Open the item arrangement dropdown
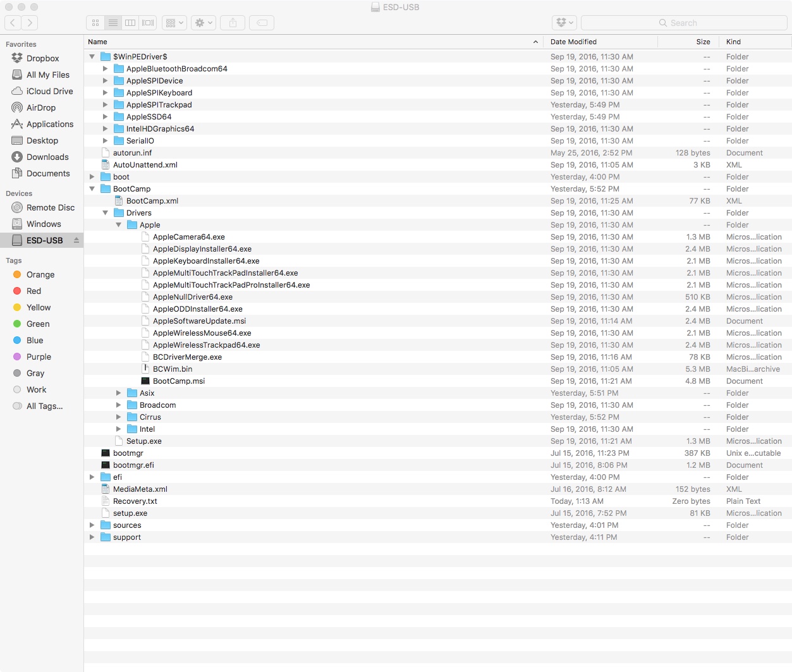The image size is (792, 672). 174,23
